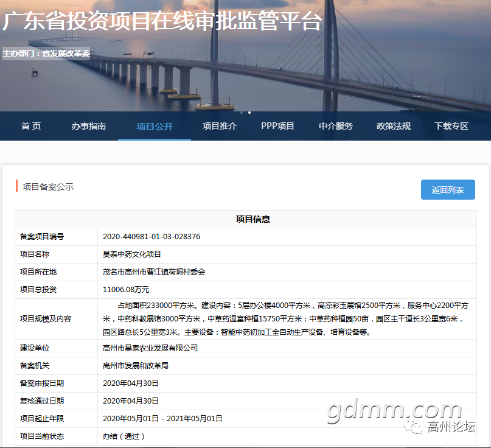Click the 项目规模及内容 row label
This screenshot has width=491, height=448.
pyautogui.click(x=46, y=319)
